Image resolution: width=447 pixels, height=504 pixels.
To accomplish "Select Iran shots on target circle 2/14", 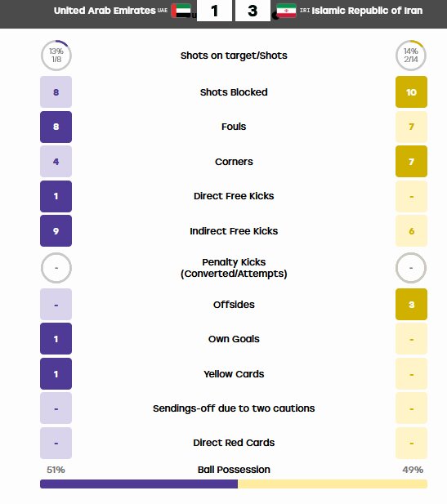I will coord(411,56).
